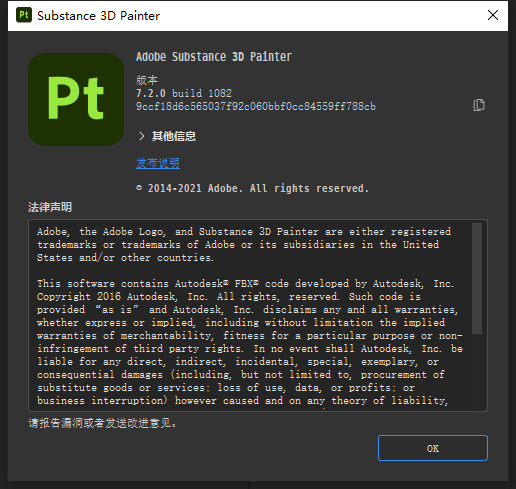Viewport: 516px width, 489px height.
Task: Confirm the dialog with the OK button
Action: [433, 448]
